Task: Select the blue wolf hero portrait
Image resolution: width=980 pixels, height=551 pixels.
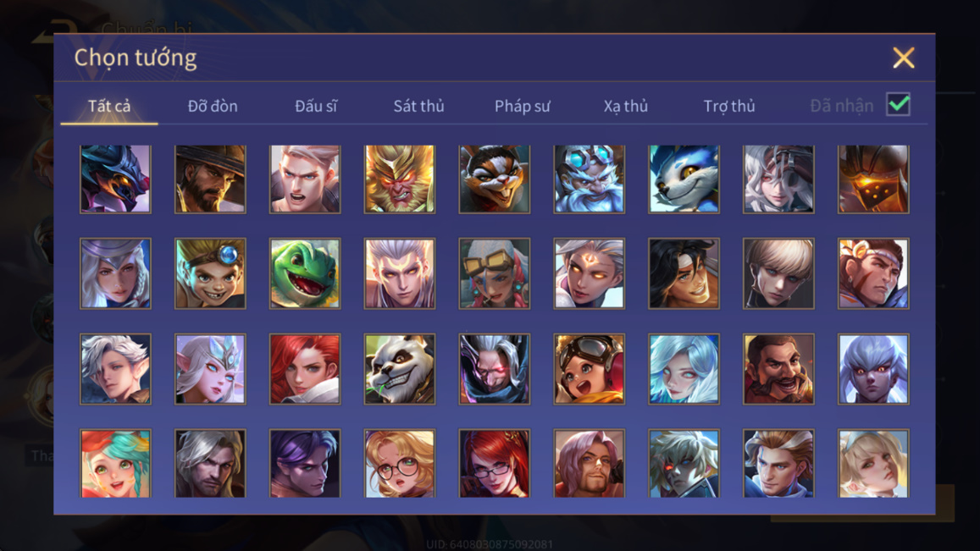Action: pos(684,179)
